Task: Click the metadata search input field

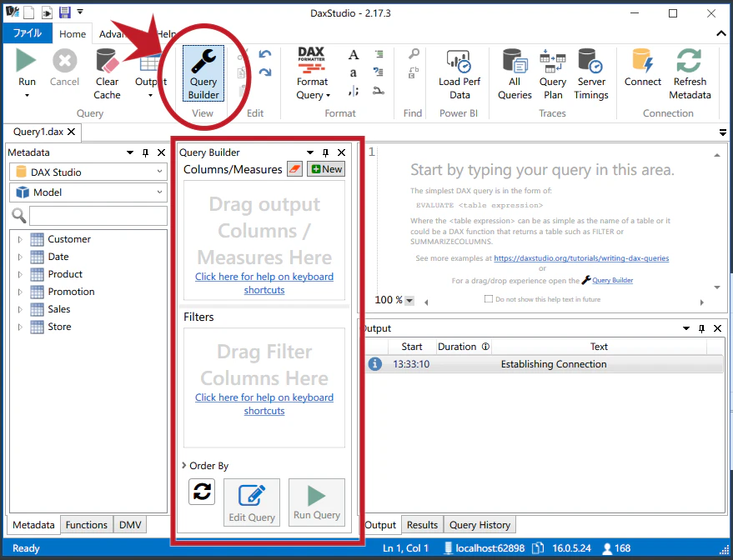Action: (98, 216)
